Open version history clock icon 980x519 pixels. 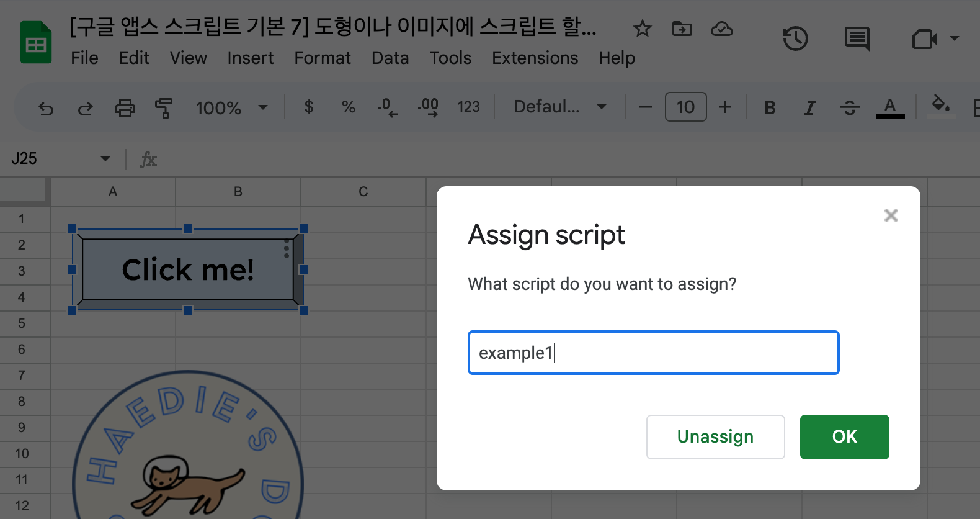pos(795,38)
